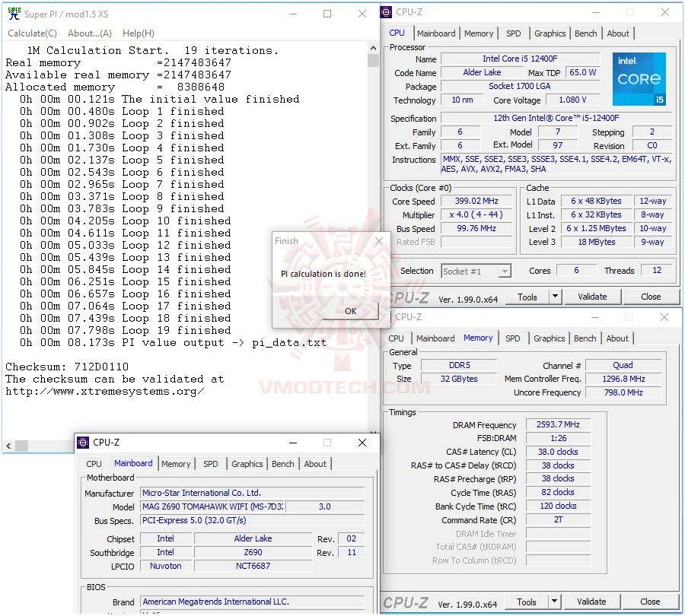The image size is (685, 616).
Task: Minimize the Mainboard CPU-Z window
Action: click(293, 443)
